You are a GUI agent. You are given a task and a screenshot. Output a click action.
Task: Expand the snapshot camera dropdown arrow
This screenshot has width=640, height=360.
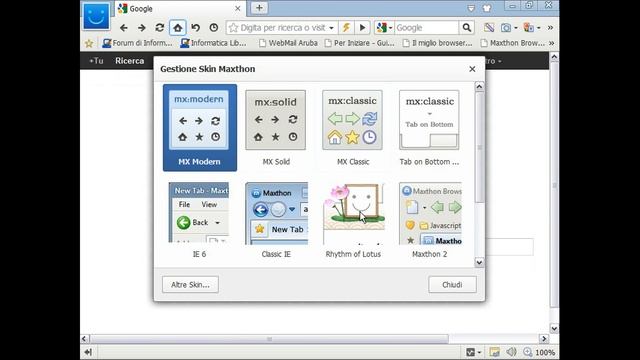click(516, 28)
